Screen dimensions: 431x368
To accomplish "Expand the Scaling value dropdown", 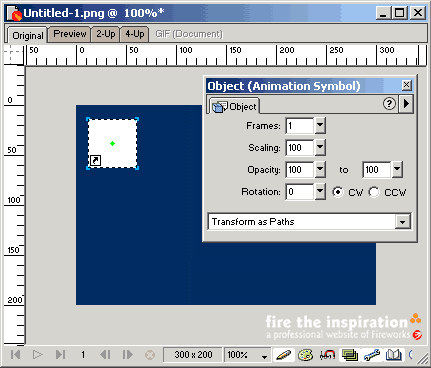I will (x=320, y=148).
